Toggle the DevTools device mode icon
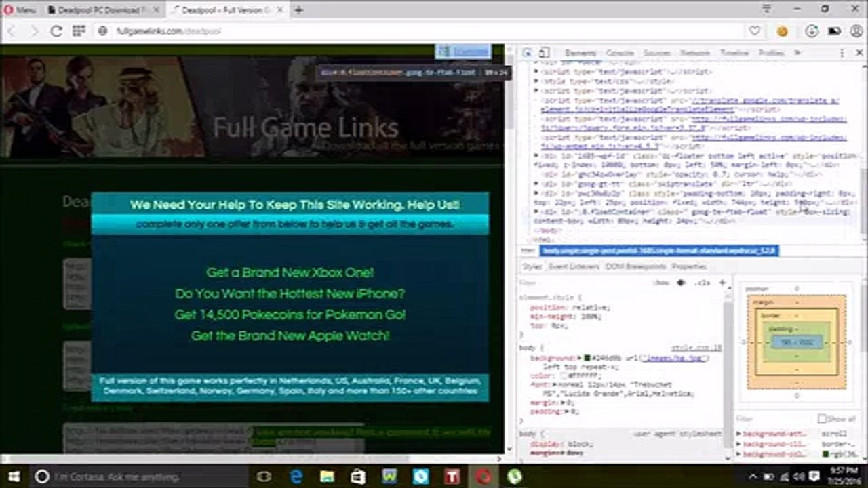The image size is (868, 488). pyautogui.click(x=545, y=53)
